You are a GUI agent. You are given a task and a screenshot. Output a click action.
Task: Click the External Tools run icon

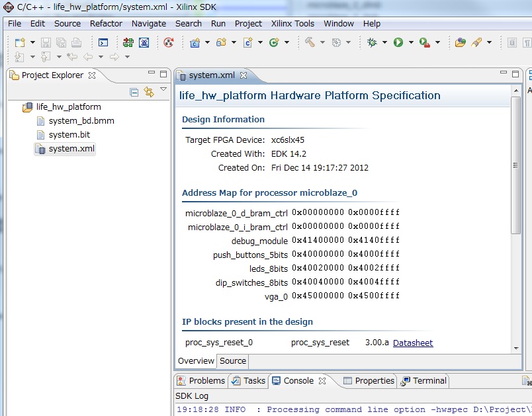point(425,42)
